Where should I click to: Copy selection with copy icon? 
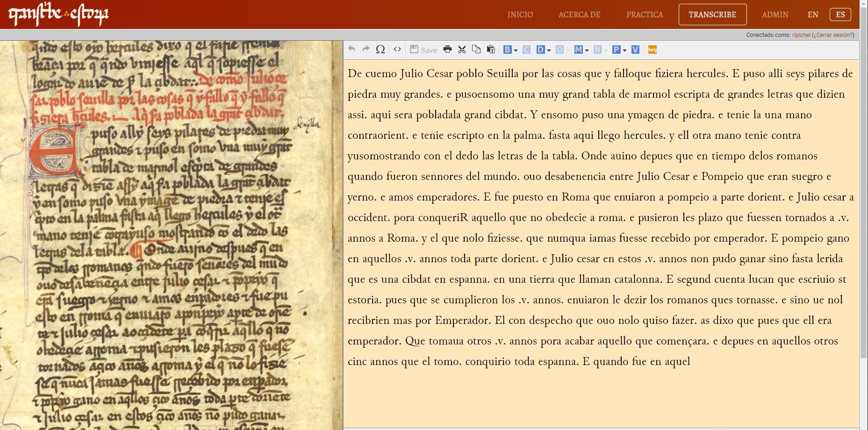pos(476,50)
